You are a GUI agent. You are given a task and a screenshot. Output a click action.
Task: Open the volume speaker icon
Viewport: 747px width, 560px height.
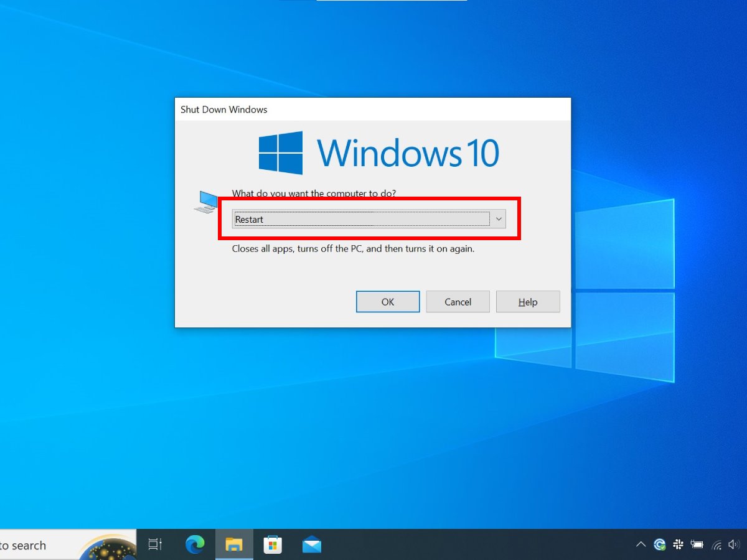tap(735, 545)
